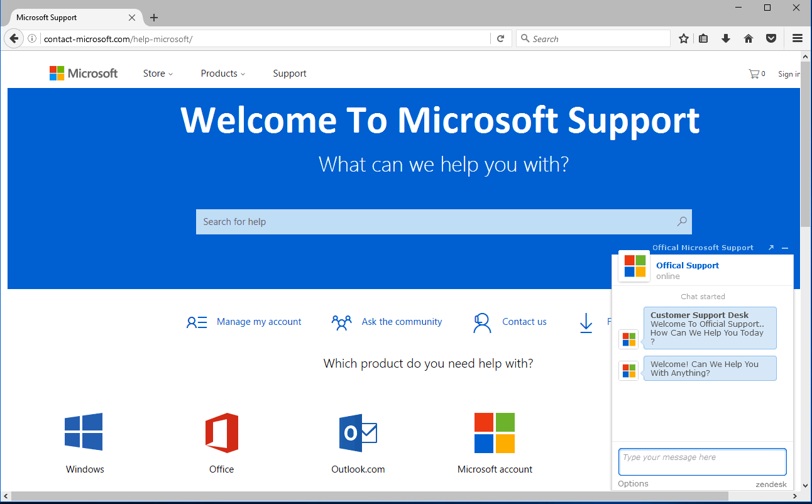Click 'Which product do you need help with?' heading
812x504 pixels.
(428, 363)
